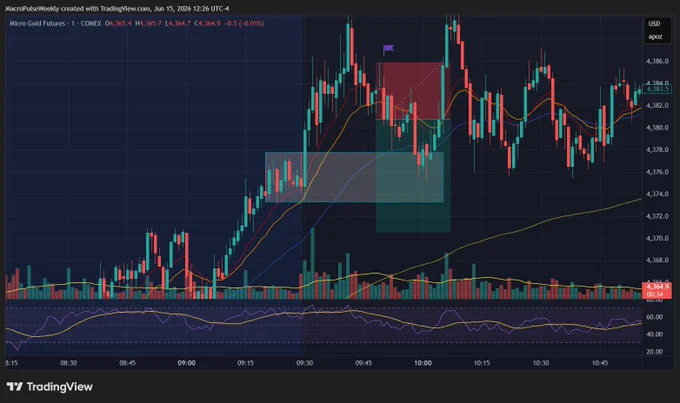Click the bold 09:00 time axis label
680x403 pixels.
coord(186,363)
